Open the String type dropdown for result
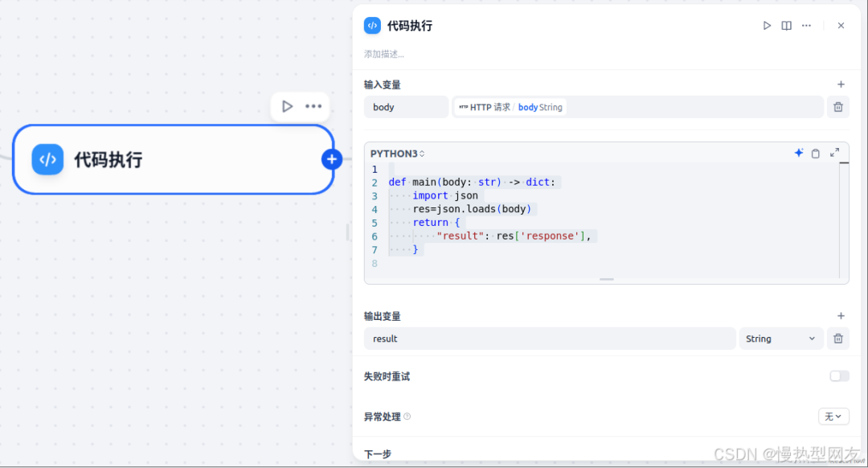Image resolution: width=868 pixels, height=468 pixels. (780, 338)
